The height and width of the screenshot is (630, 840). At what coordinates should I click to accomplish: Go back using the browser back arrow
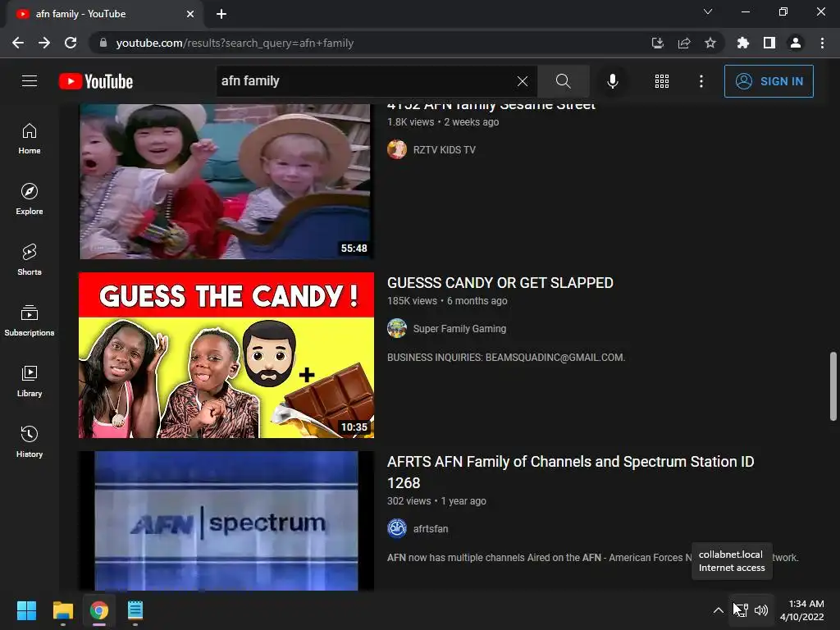[x=18, y=43]
